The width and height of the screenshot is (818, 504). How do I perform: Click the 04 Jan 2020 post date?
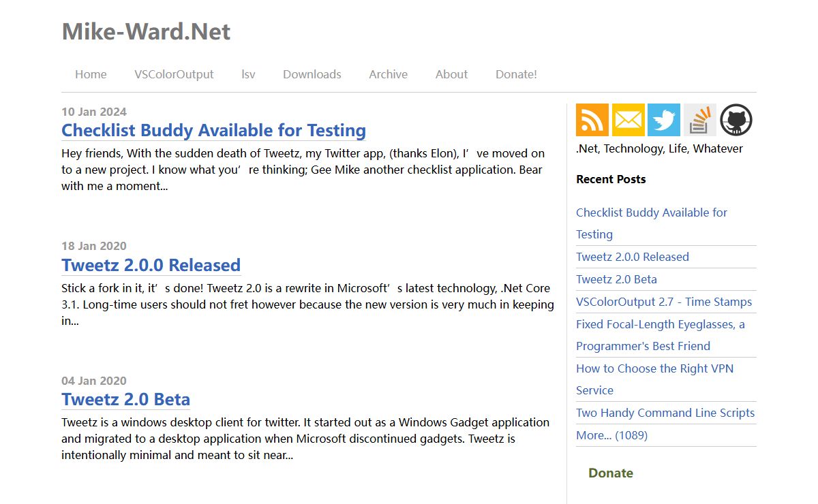94,381
